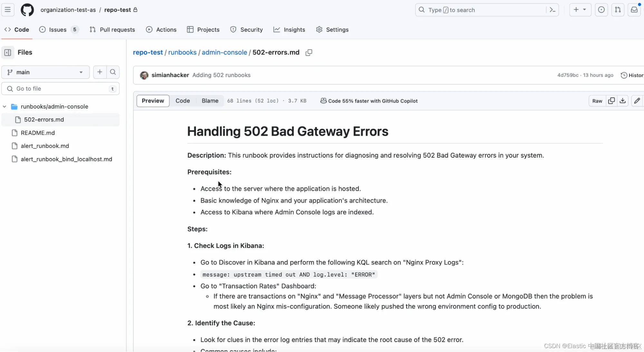Open the main branch dropdown
This screenshot has width=644, height=352.
pyautogui.click(x=45, y=72)
